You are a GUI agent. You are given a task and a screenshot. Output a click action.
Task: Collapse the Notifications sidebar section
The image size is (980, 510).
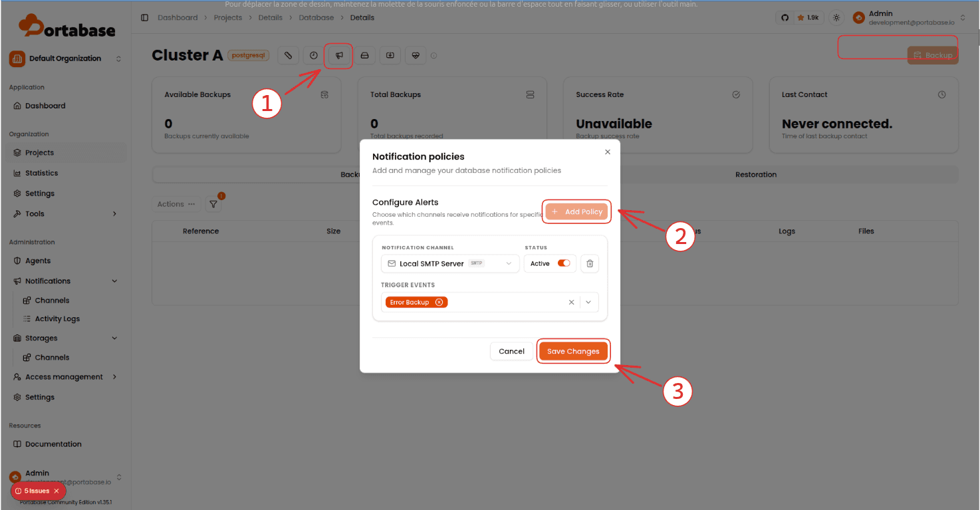point(66,281)
